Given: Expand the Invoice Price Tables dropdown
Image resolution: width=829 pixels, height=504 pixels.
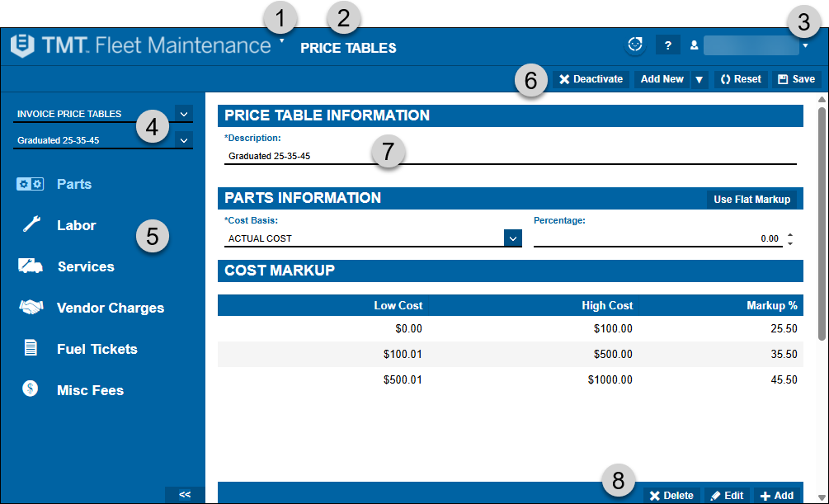Looking at the screenshot, I should click(183, 113).
